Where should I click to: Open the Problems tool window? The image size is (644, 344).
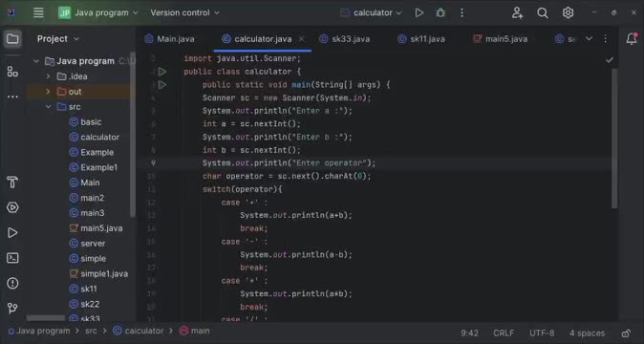pyautogui.click(x=12, y=283)
